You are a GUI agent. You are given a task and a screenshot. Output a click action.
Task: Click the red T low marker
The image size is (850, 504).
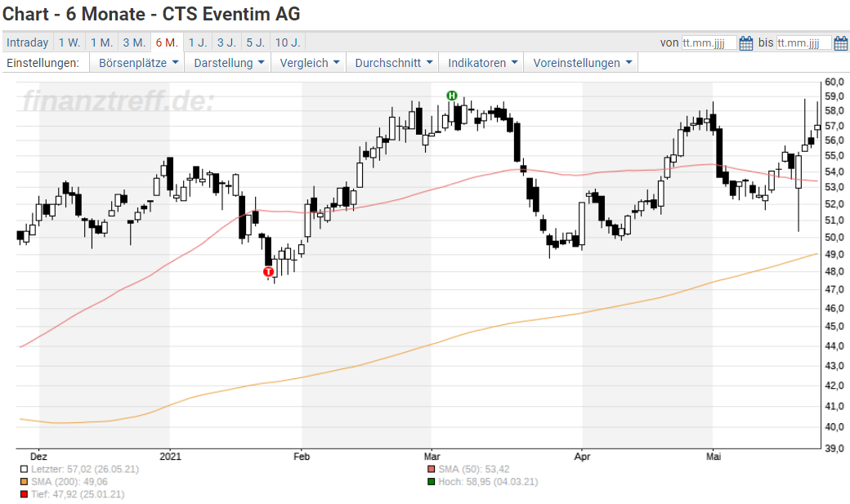tap(268, 271)
